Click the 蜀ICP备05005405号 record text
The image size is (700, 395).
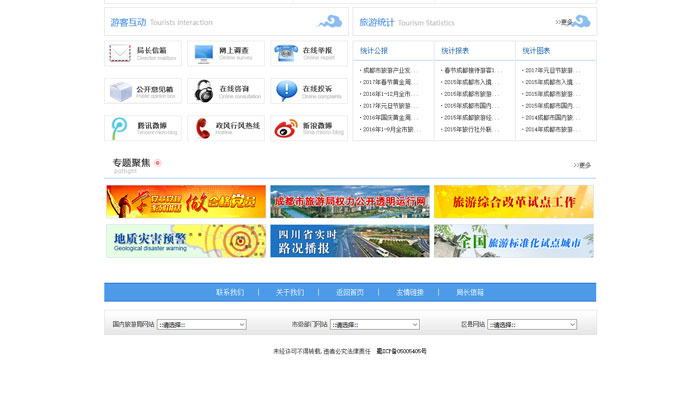(401, 351)
